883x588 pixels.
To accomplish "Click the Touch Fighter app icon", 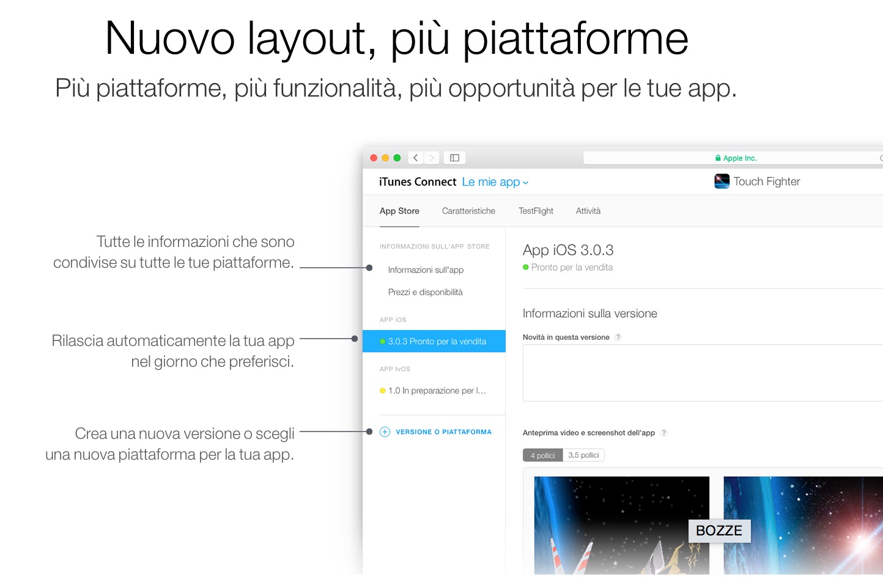I will [722, 182].
